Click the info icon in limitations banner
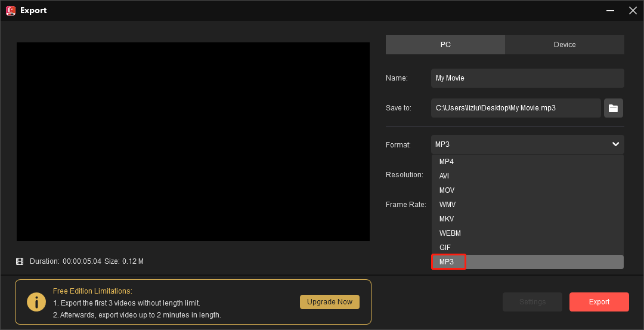This screenshot has height=330, width=644. tap(36, 302)
